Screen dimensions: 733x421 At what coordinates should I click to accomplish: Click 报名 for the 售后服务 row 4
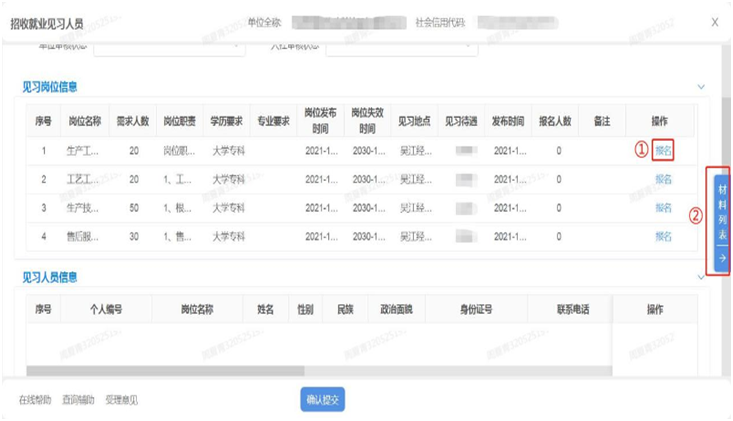663,237
